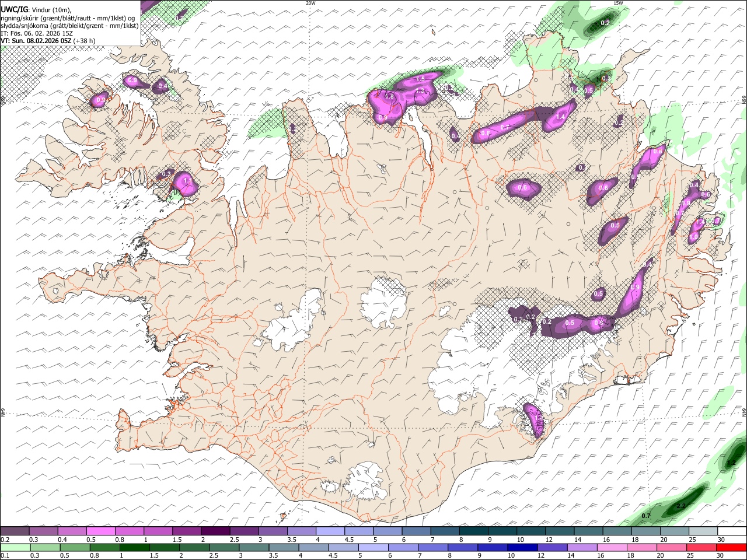
Task: Click the dusky purple 0.2 snow-scale swatch
Action: [15, 531]
